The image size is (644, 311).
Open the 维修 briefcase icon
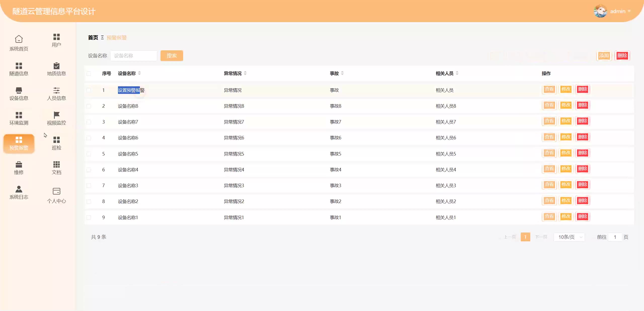point(19,165)
